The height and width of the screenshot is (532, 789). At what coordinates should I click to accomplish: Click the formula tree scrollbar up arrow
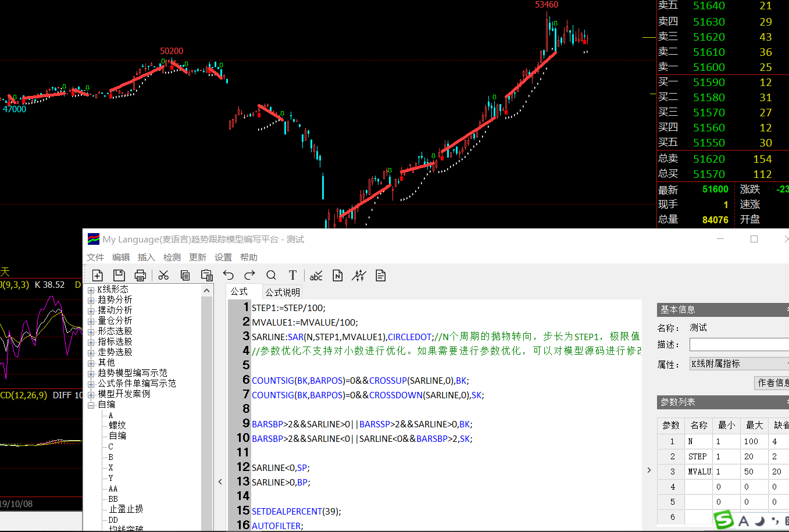pos(207,290)
